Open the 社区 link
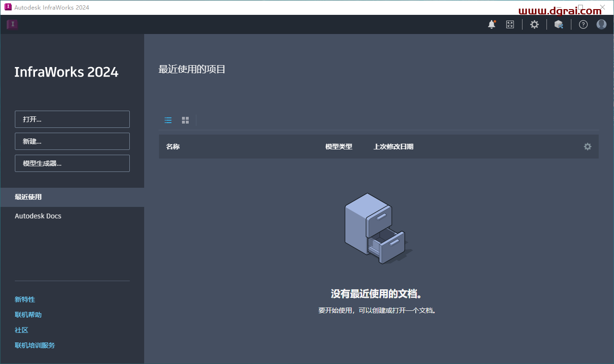The height and width of the screenshot is (364, 614). pyautogui.click(x=22, y=330)
